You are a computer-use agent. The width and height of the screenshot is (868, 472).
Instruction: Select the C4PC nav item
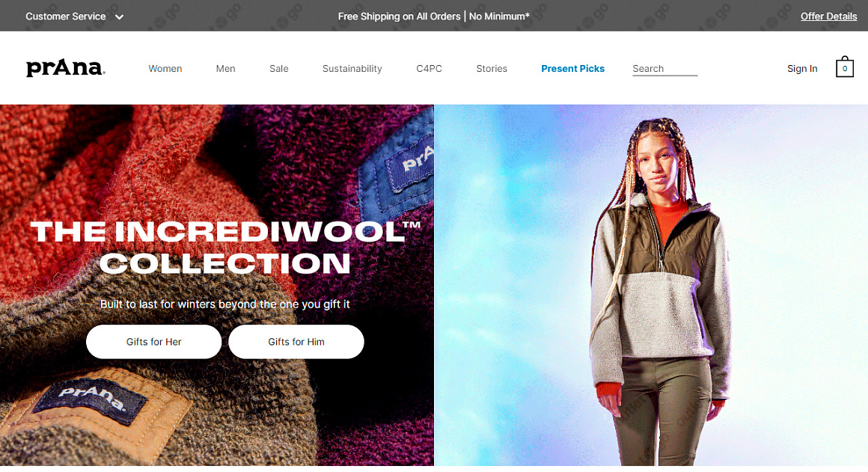429,69
